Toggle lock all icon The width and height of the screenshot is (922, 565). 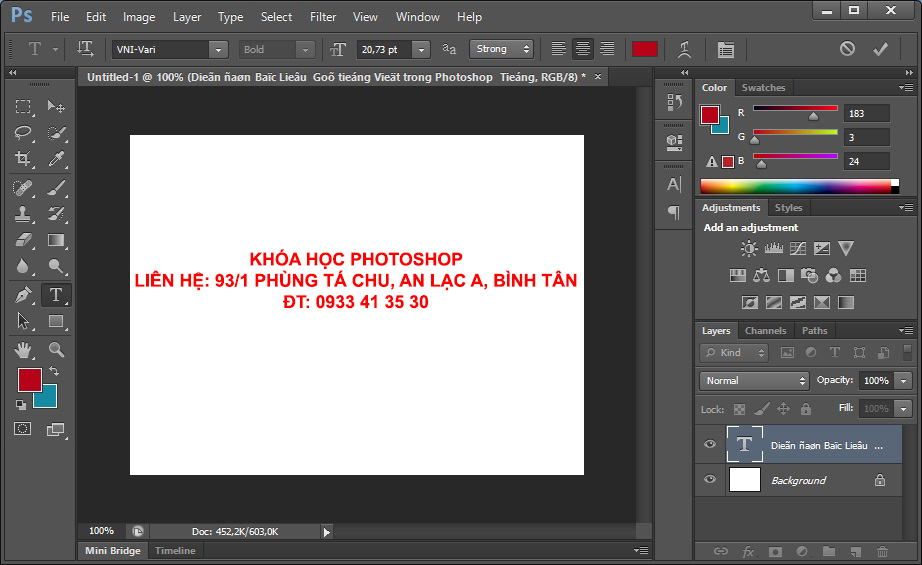(806, 409)
